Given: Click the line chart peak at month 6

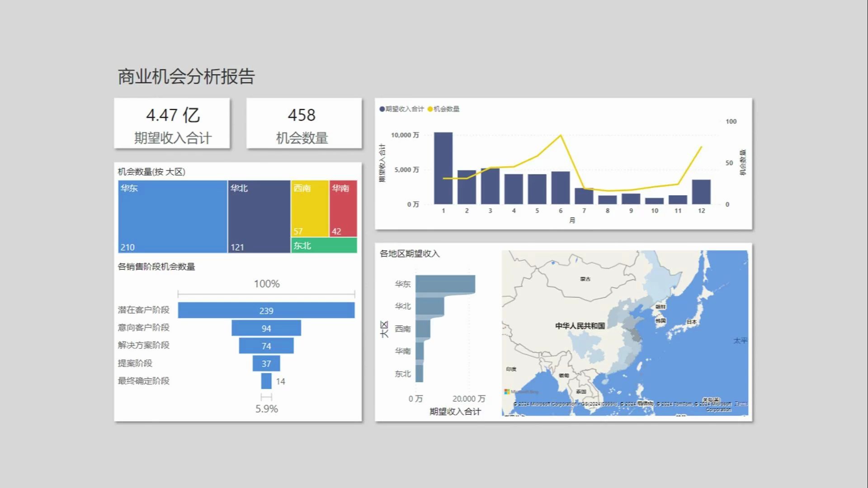Looking at the screenshot, I should [x=561, y=135].
